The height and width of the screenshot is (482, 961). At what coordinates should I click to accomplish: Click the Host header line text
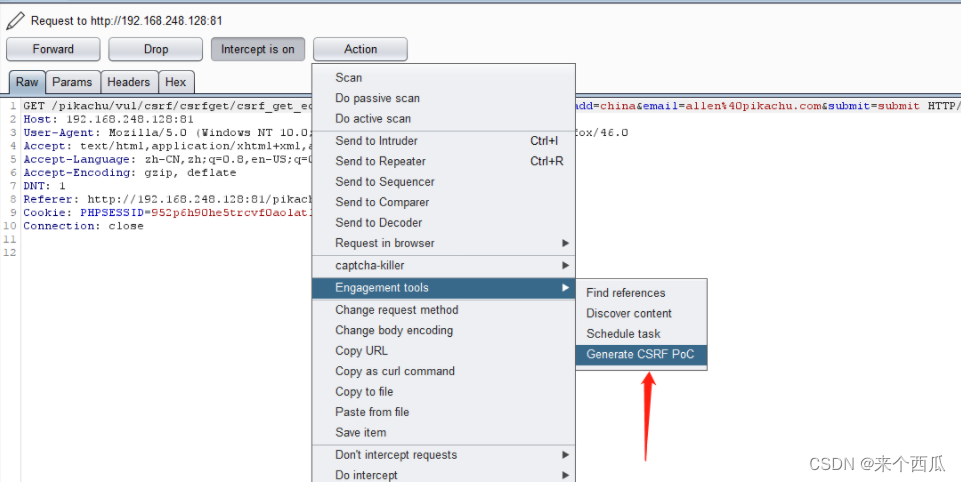click(x=108, y=119)
